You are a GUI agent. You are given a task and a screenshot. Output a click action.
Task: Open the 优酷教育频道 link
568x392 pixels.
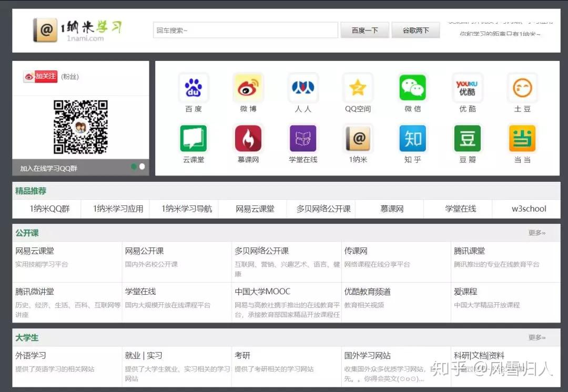(x=367, y=292)
